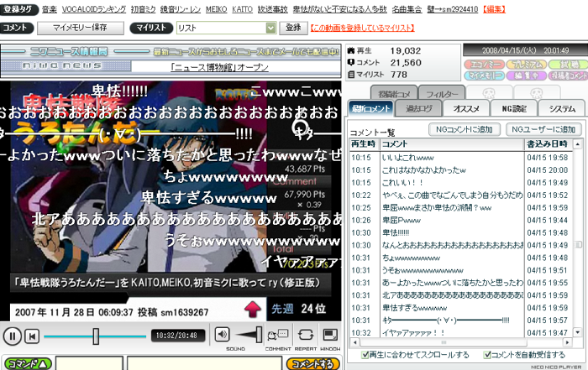Image resolution: width=588 pixels, height=370 pixels.
Task: Click the video seek bar handle
Action: pyautogui.click(x=96, y=336)
